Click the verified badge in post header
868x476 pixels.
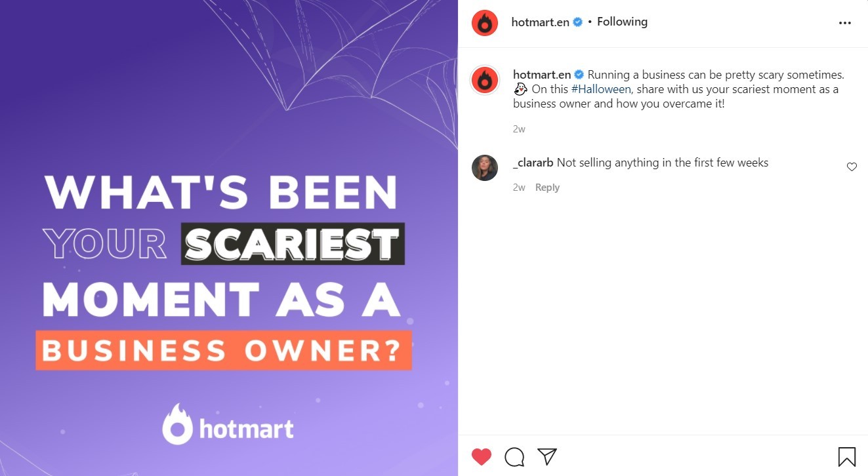point(578,22)
